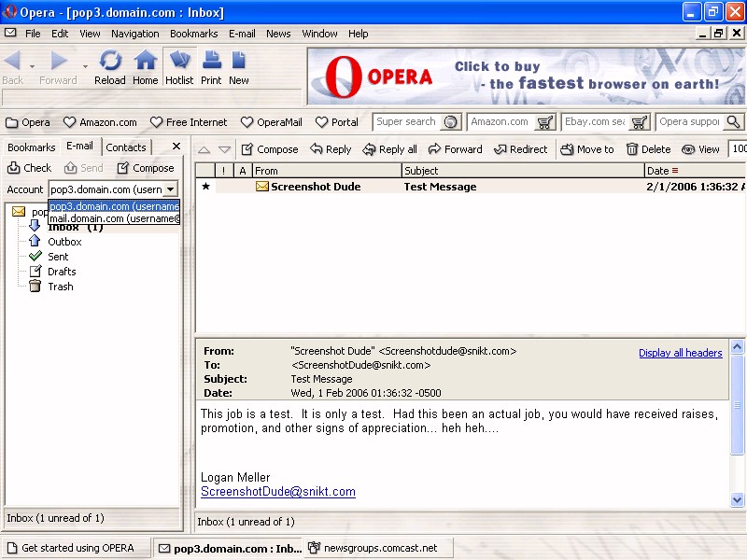Open the Portal bookmark
Screen dimensions: 747x560
(337, 122)
